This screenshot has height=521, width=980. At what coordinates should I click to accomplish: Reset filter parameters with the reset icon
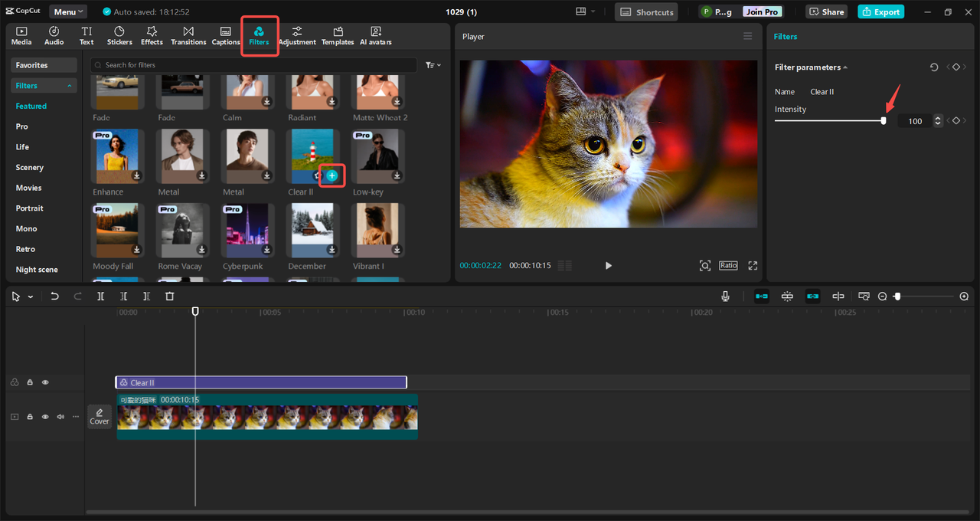[934, 67]
